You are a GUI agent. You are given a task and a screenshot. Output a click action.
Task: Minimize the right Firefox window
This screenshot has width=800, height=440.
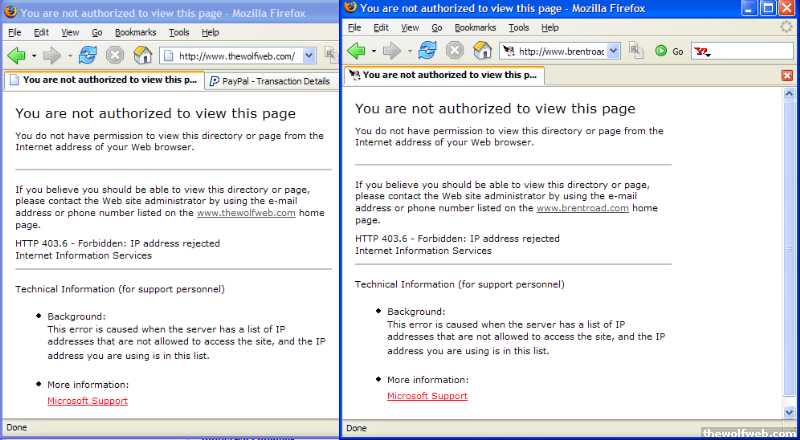pos(749,8)
